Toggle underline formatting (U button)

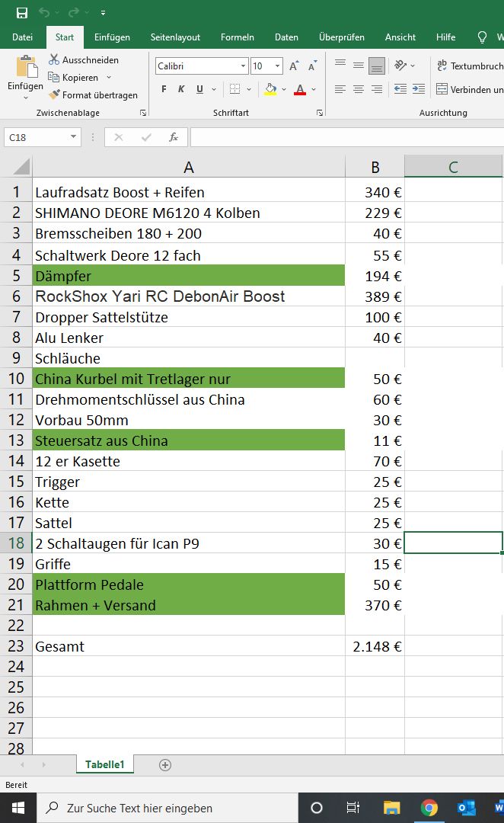pos(199,89)
